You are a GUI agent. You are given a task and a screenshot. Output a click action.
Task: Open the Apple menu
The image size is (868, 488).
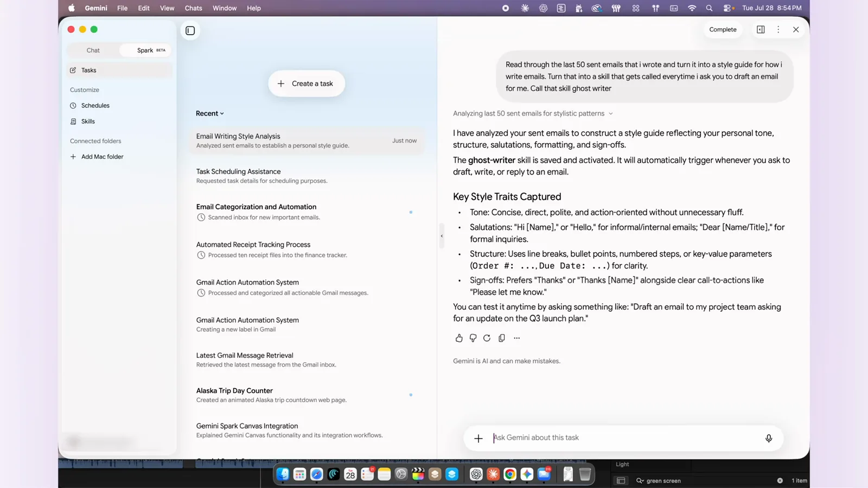click(72, 8)
